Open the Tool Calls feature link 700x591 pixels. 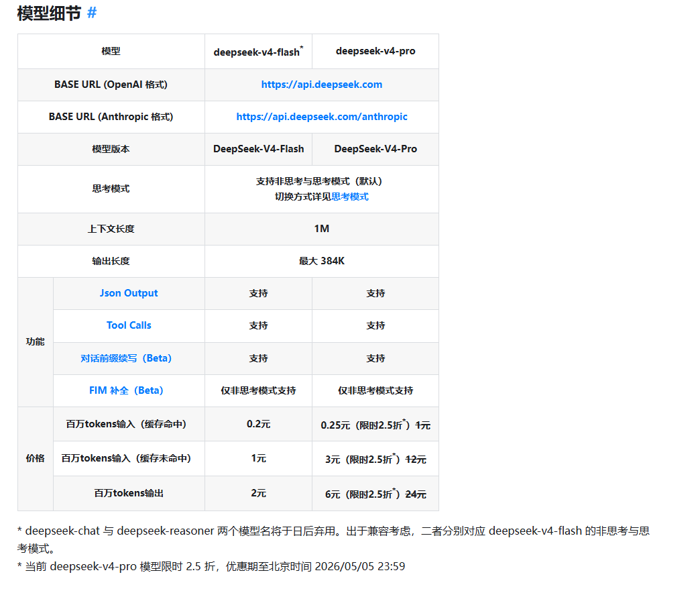129,325
